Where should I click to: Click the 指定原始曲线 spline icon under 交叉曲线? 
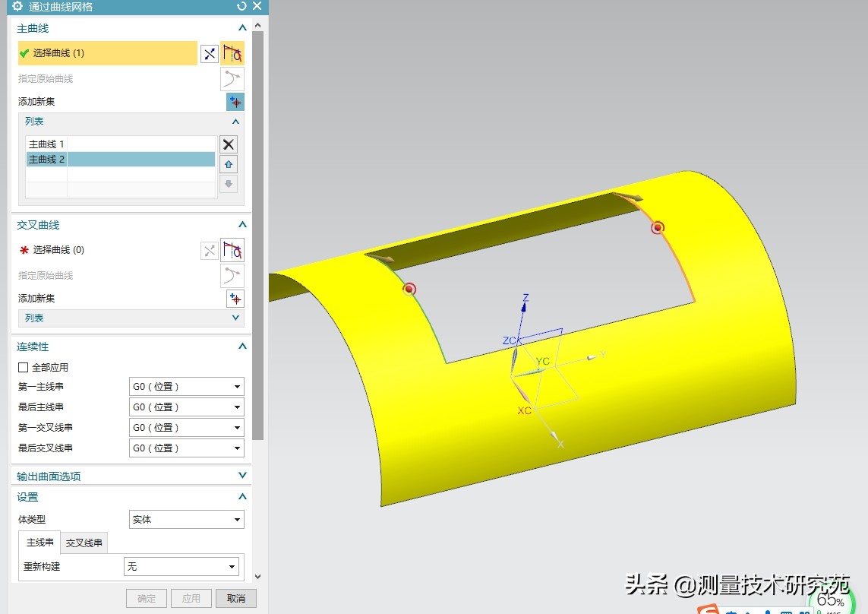[x=232, y=275]
